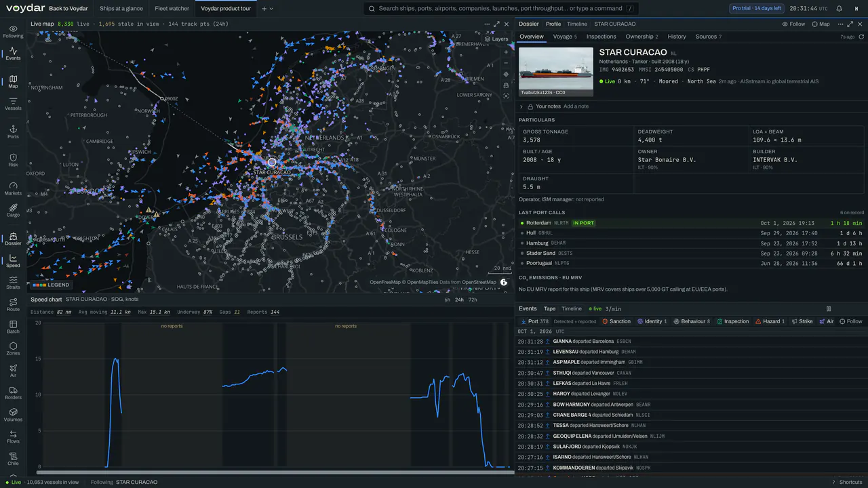
Task: Expand the map LEGEND
Action: (51, 285)
